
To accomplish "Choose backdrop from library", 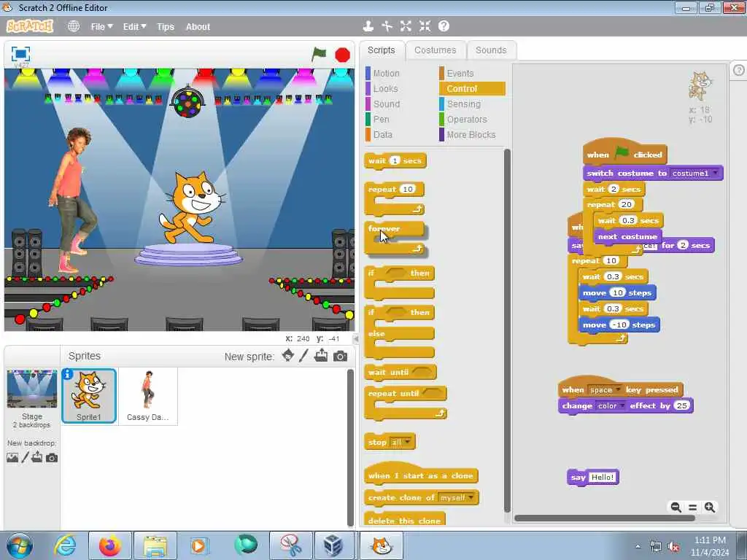I will pyautogui.click(x=12, y=458).
